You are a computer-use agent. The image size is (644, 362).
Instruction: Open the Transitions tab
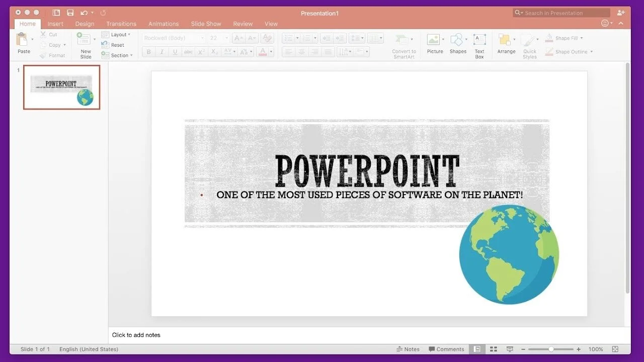121,24
